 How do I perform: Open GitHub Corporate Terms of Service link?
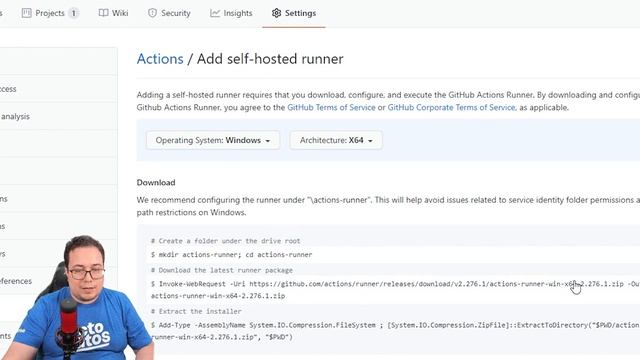[x=451, y=107]
